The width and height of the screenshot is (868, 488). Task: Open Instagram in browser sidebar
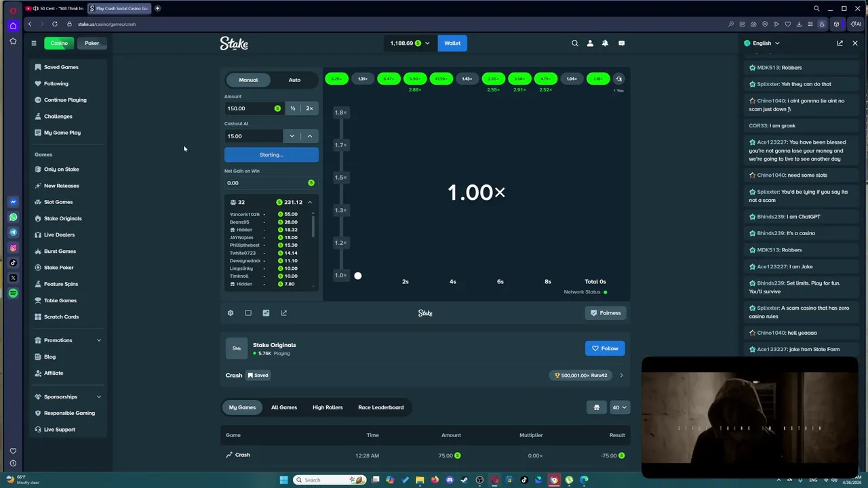tap(13, 248)
